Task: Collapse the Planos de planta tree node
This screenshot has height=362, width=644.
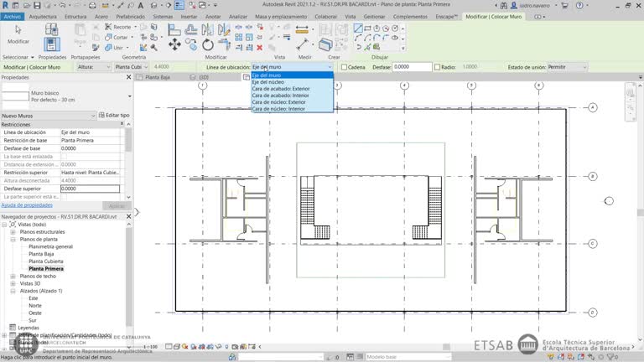Action: [x=13, y=239]
